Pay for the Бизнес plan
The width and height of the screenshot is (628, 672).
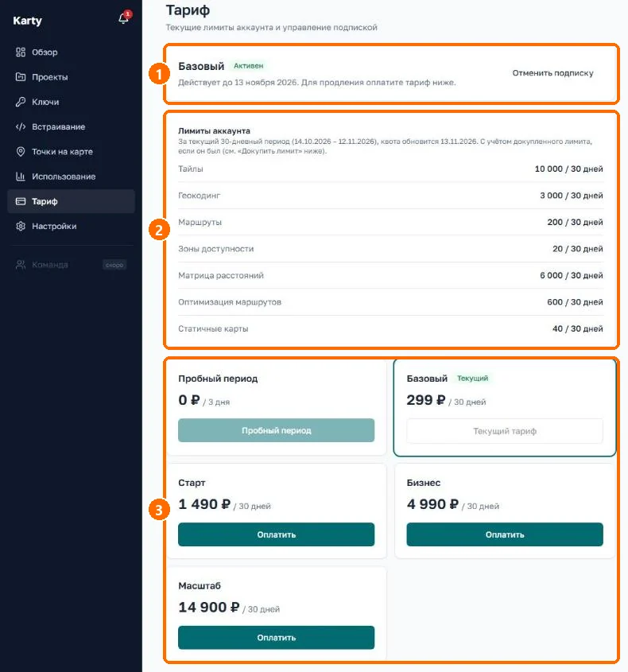coord(505,534)
